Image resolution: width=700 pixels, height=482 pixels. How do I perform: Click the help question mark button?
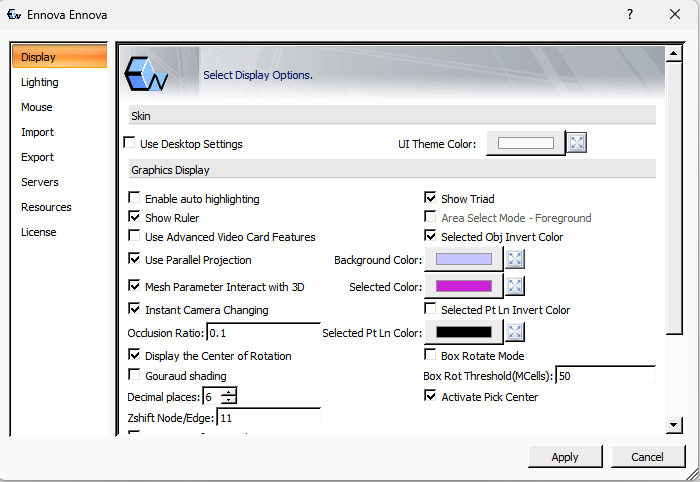[x=630, y=14]
